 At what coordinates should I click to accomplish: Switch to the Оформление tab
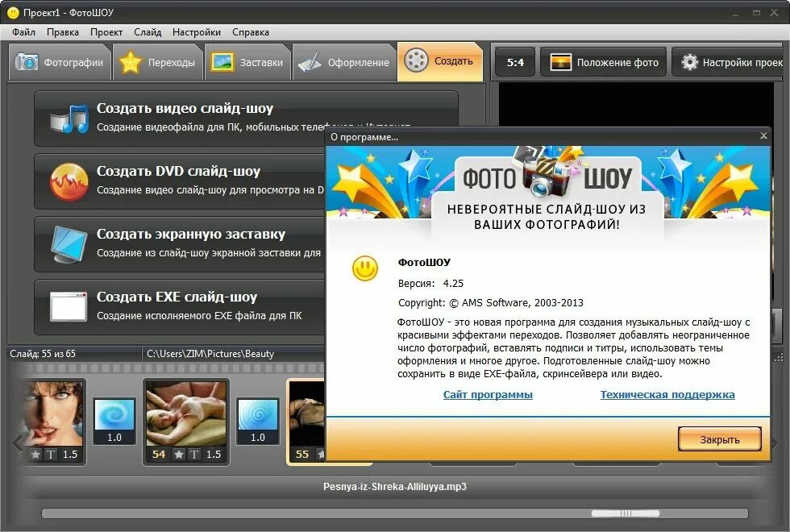[344, 63]
